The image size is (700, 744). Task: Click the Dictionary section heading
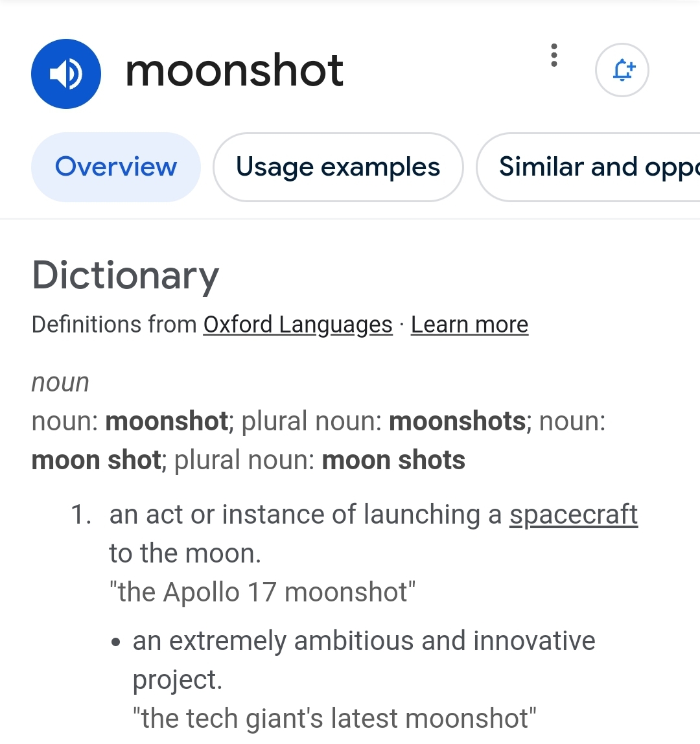(x=126, y=275)
